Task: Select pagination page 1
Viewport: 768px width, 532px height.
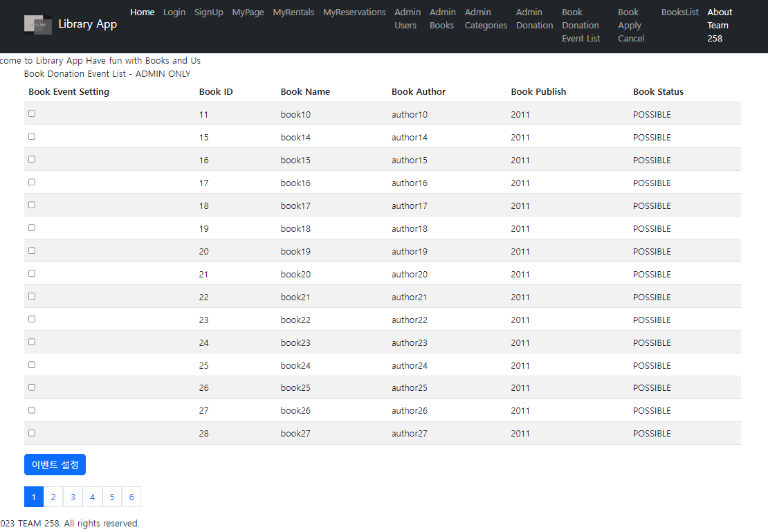Action: (34, 497)
